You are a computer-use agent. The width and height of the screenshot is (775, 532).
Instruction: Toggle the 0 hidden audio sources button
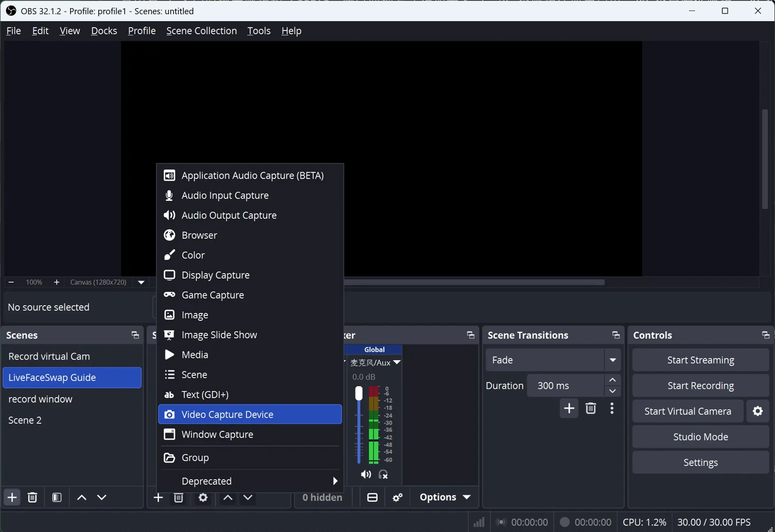point(322,497)
